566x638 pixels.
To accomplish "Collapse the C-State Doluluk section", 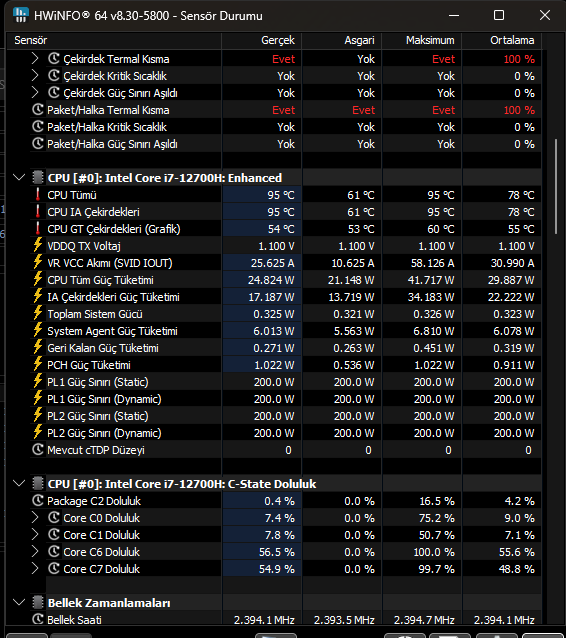I will click(19, 483).
